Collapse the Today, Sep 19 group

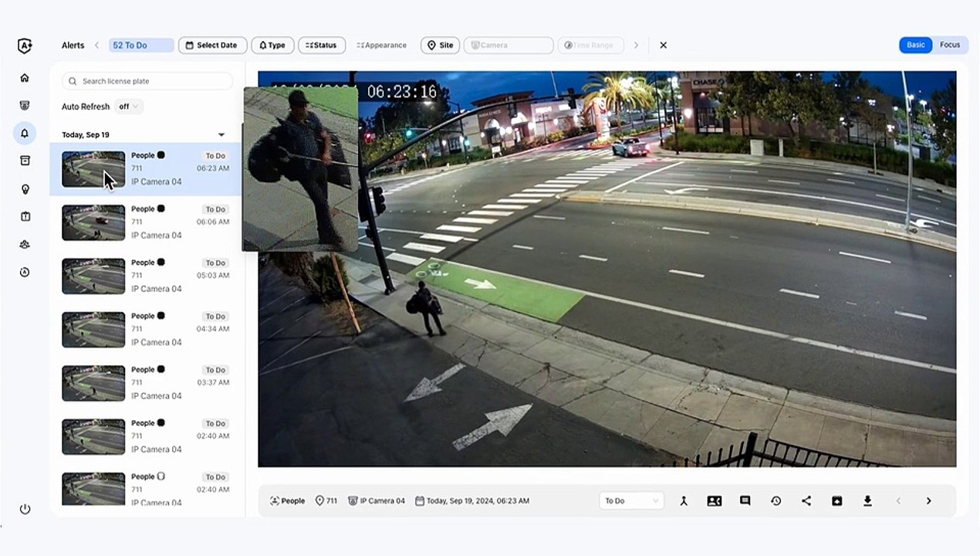(221, 135)
